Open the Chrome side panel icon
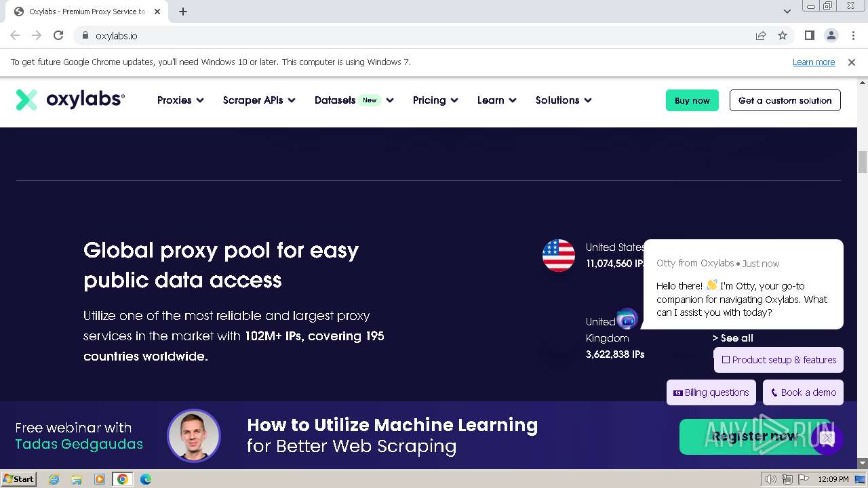 point(810,35)
